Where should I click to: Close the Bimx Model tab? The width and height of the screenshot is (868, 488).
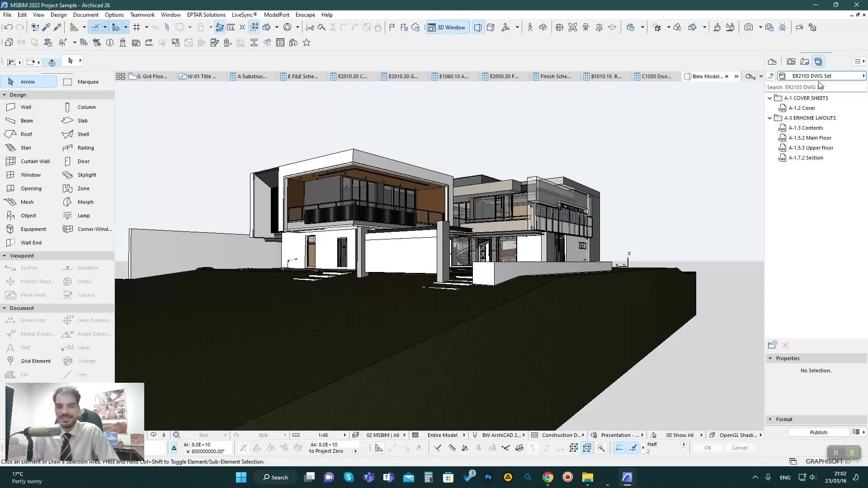pyautogui.click(x=726, y=76)
